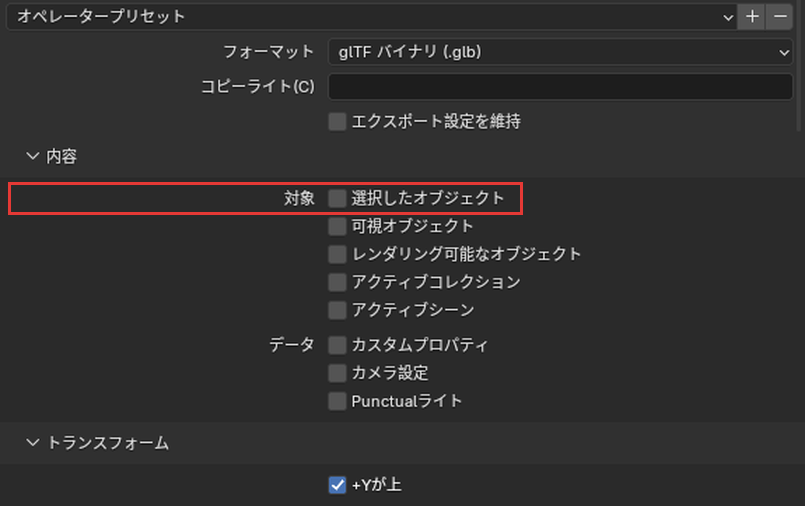This screenshot has height=506, width=805.
Task: Enable Punctualライト checkbox
Action: click(x=337, y=401)
